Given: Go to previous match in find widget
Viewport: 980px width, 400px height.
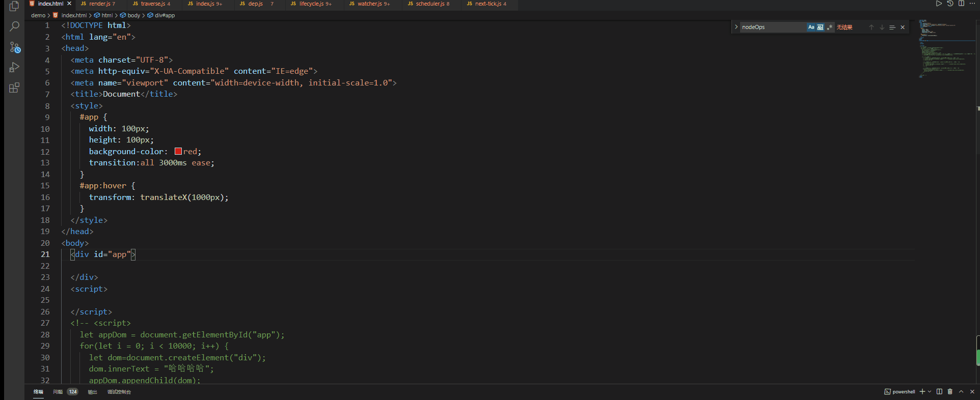Looking at the screenshot, I should 872,27.
